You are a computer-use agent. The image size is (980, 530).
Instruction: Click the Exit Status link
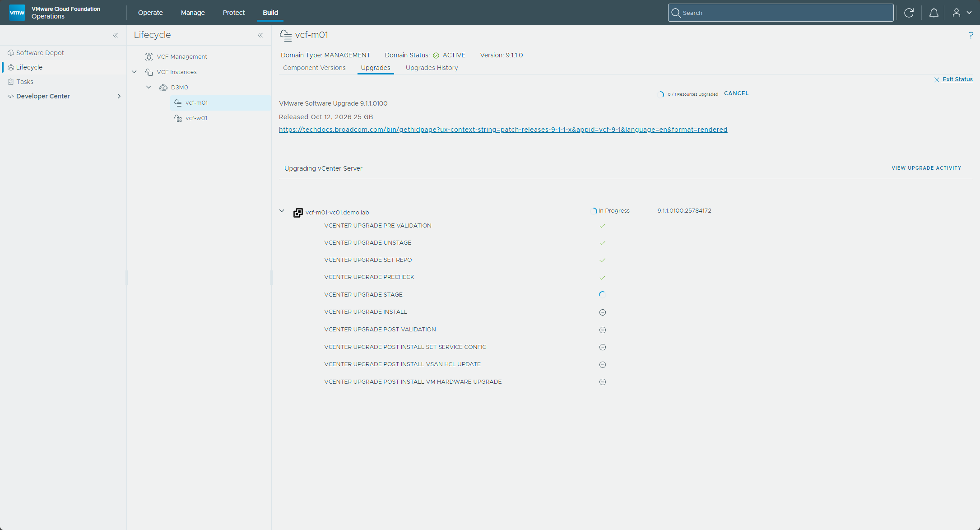(957, 79)
